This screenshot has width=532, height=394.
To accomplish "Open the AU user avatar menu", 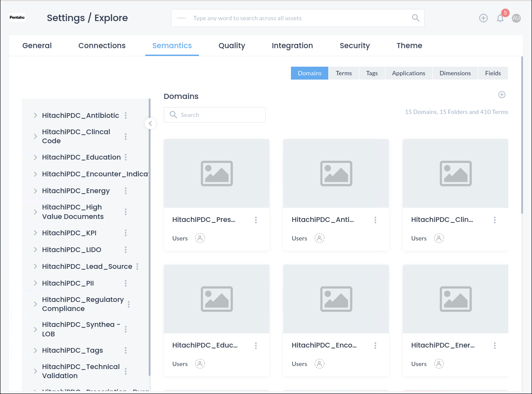I will [516, 18].
